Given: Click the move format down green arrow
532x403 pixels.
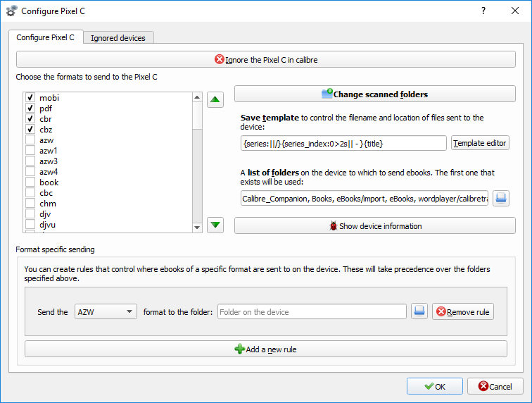Looking at the screenshot, I should coord(215,225).
